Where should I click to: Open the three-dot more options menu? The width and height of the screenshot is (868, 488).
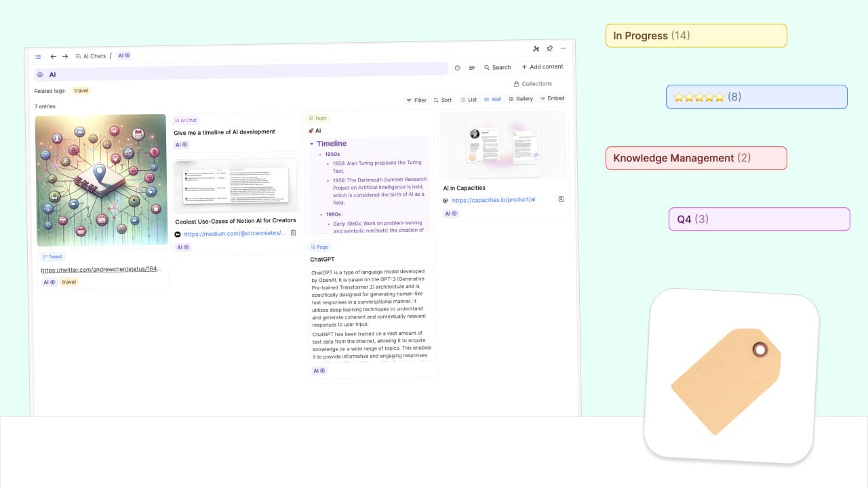(563, 49)
